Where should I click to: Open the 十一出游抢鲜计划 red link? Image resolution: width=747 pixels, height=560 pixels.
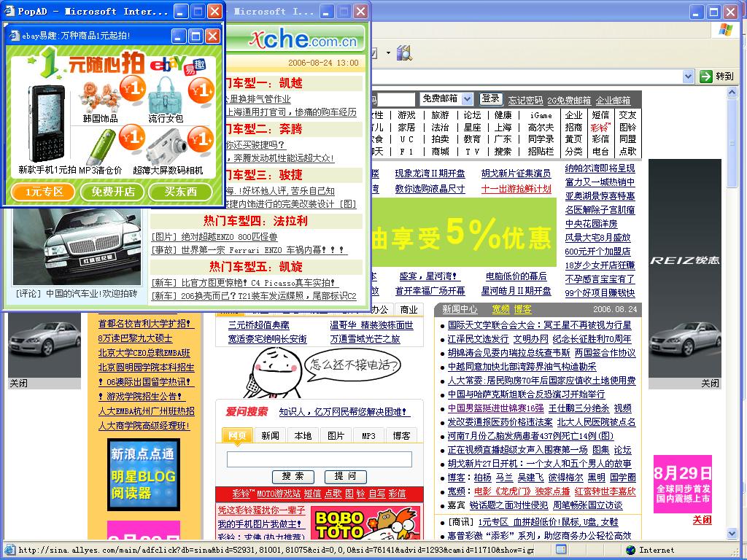[x=516, y=189]
